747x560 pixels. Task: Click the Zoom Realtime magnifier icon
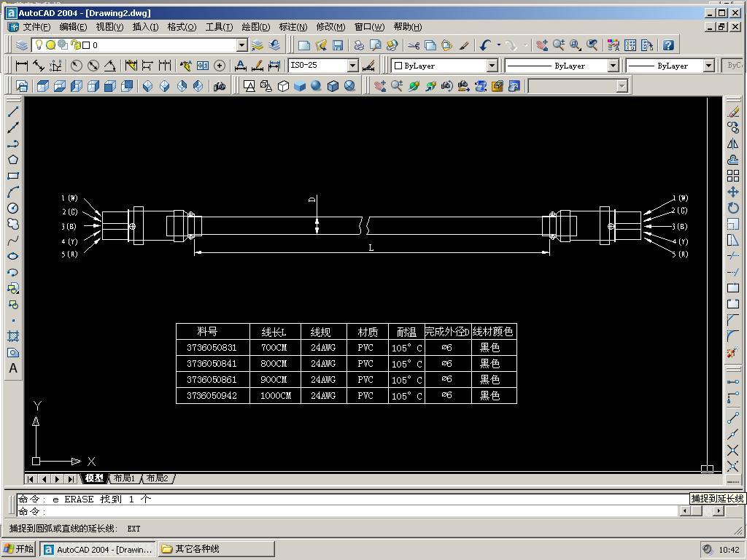[x=559, y=45]
